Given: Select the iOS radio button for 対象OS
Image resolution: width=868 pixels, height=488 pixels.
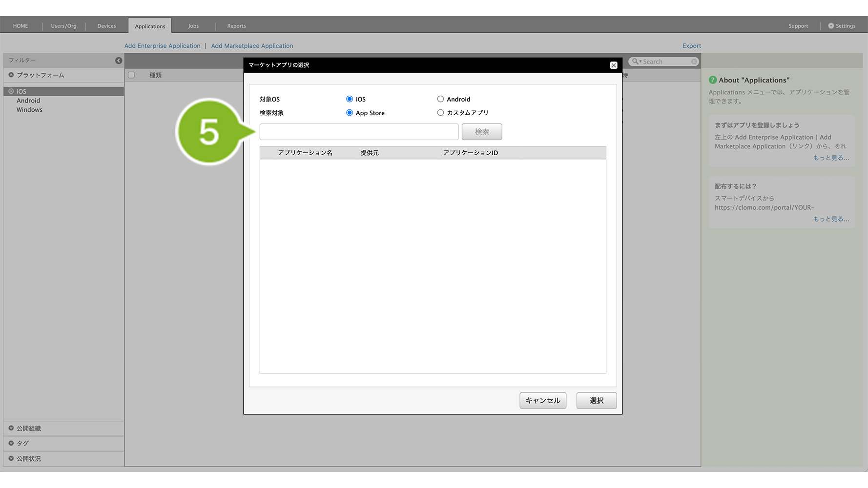Looking at the screenshot, I should (350, 99).
